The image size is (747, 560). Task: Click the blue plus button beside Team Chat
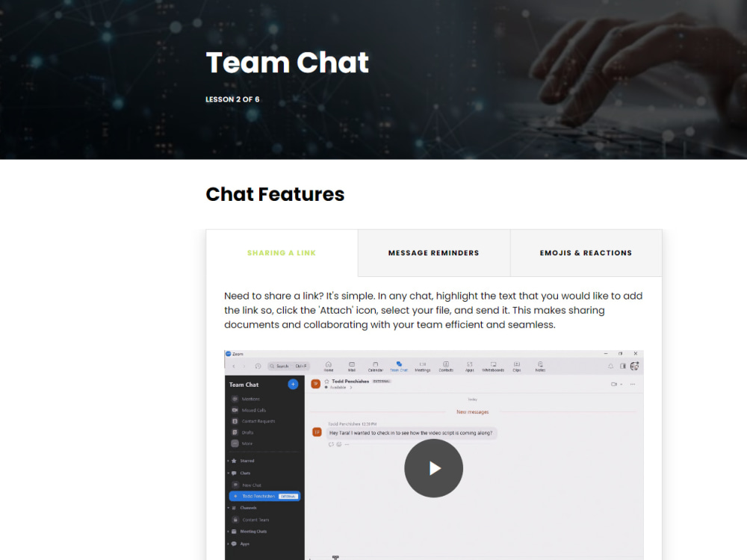pos(293,385)
